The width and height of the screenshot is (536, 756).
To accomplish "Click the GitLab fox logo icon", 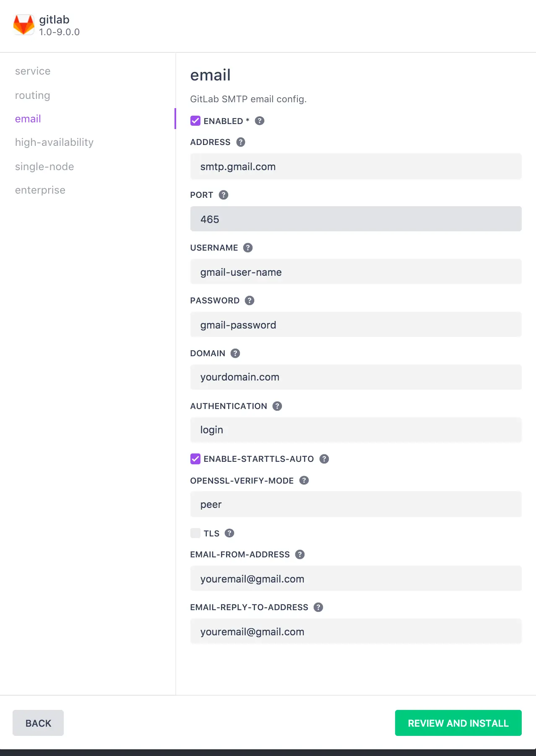I will 24,25.
